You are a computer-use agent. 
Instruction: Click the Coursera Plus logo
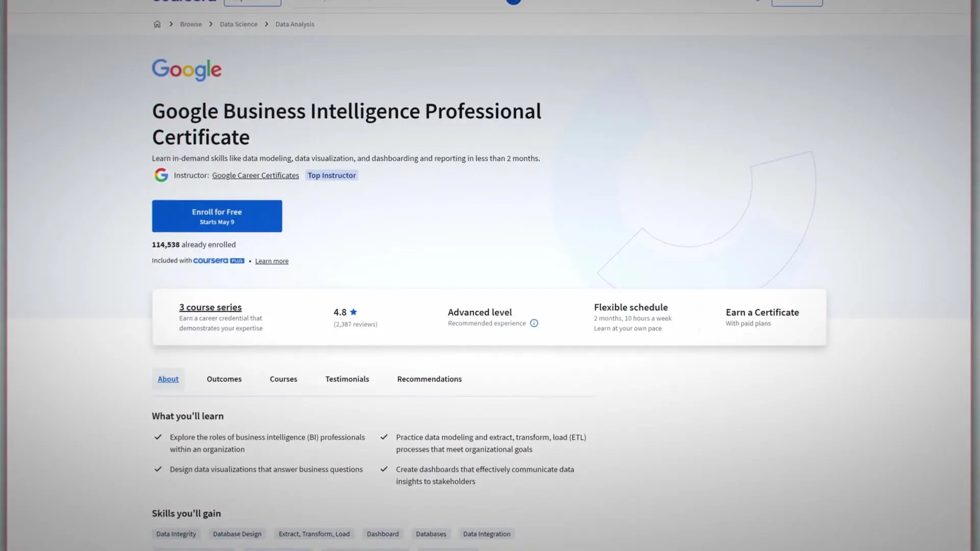(x=218, y=261)
